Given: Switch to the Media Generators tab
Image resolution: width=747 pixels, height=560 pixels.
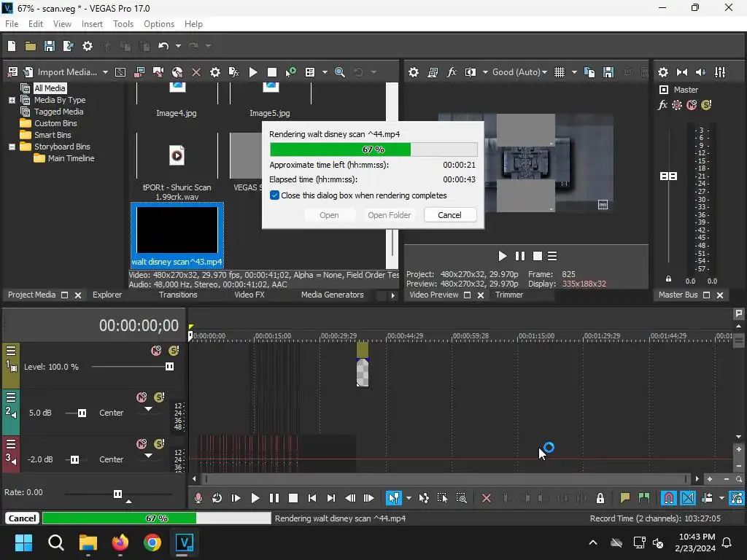Looking at the screenshot, I should pyautogui.click(x=332, y=295).
